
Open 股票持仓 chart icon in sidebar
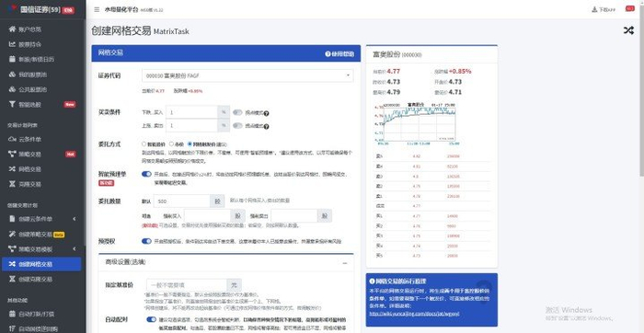click(x=12, y=44)
